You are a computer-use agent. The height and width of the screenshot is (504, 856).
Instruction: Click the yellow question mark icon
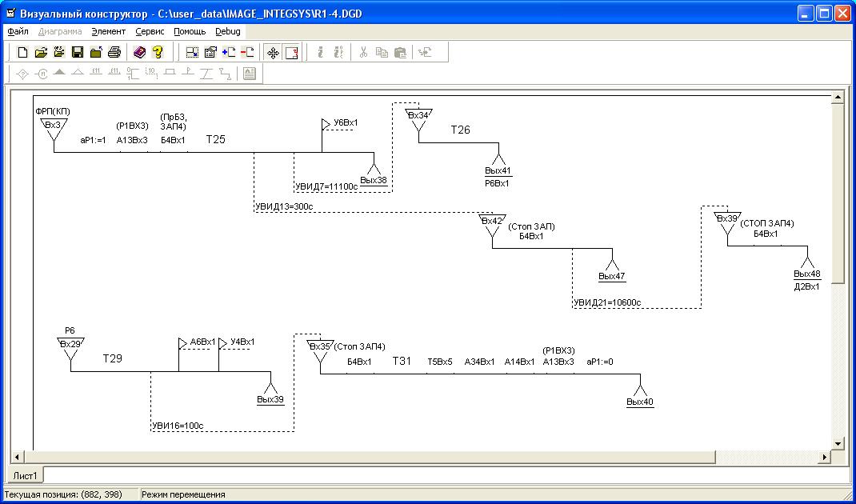coord(158,53)
